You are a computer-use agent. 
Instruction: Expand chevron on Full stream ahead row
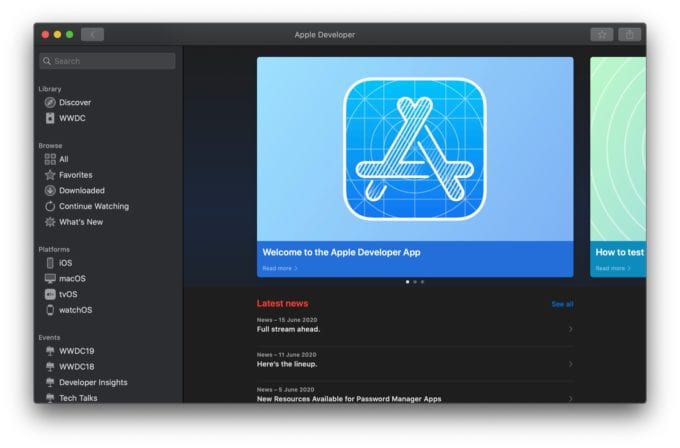[x=570, y=329]
